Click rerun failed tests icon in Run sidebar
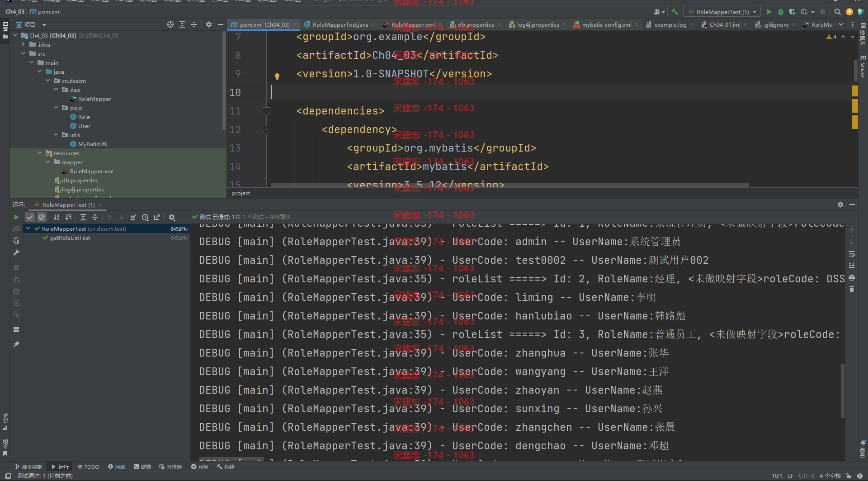Screen dimensions: 868x481 point(16,229)
